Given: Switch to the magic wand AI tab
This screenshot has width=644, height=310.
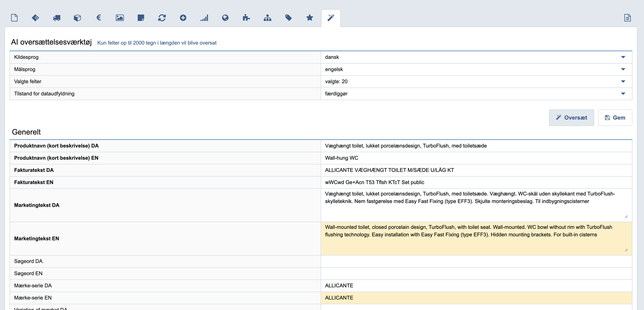Looking at the screenshot, I should click(x=331, y=18).
